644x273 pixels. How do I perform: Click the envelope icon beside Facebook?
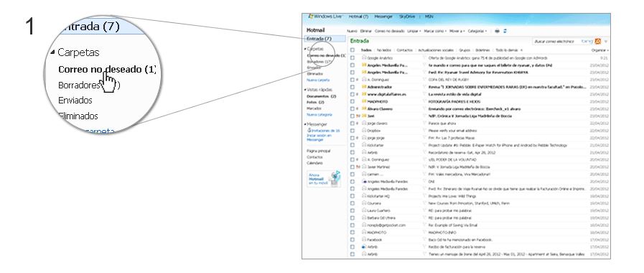click(x=364, y=240)
